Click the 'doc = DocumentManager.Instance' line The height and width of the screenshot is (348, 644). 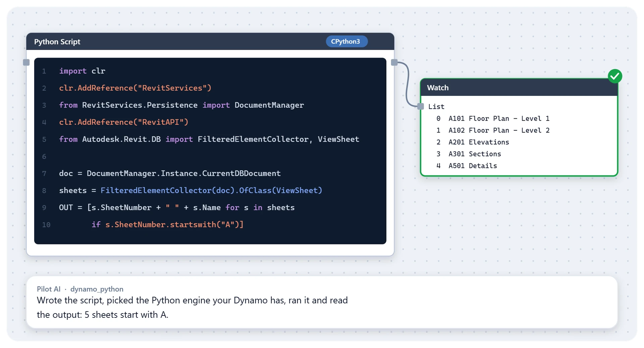[170, 173]
